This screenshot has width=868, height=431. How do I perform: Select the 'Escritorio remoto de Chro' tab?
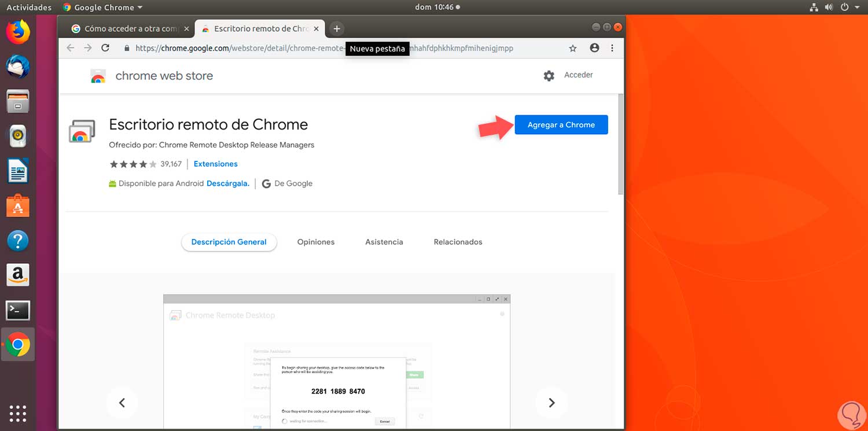pos(261,28)
